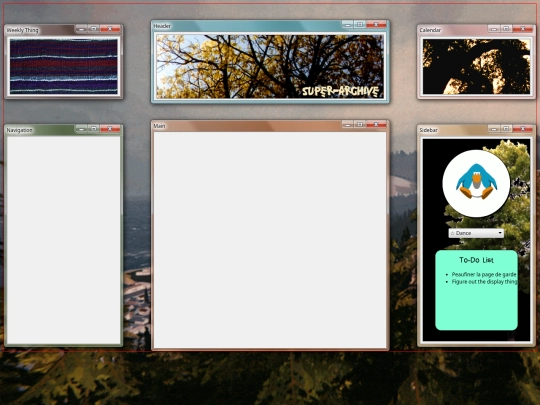Viewport: 540px width, 405px height.
Task: Open the Dance dropdown in Sidebar
Action: pos(476,233)
